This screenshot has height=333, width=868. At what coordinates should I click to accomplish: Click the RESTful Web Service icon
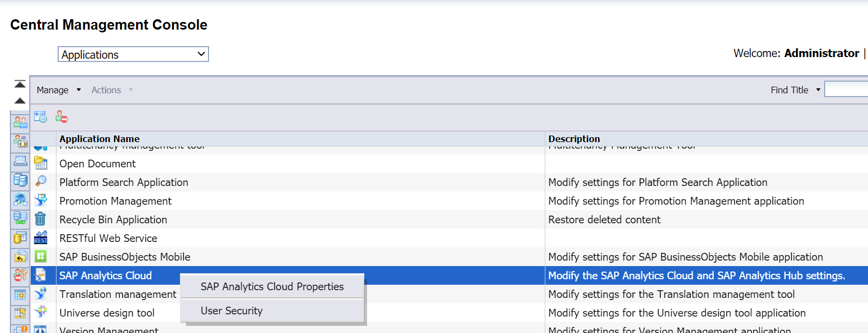41,238
